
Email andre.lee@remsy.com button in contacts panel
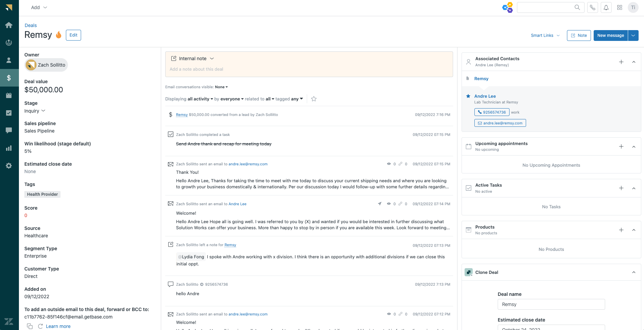click(500, 123)
